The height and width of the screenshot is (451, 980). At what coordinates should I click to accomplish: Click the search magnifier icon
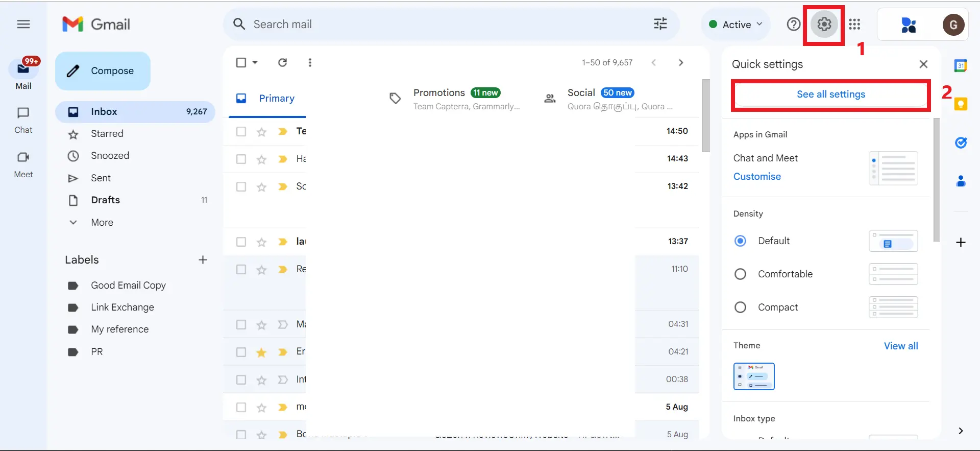pyautogui.click(x=239, y=24)
